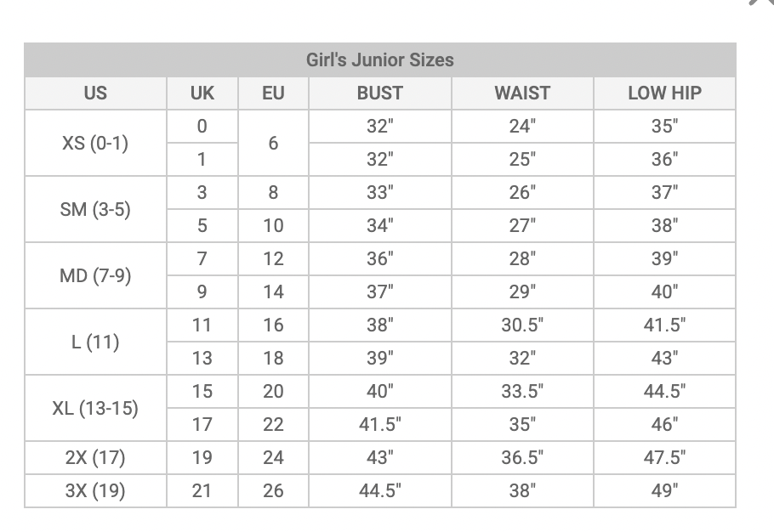774x532 pixels.
Task: Pick the 2X (17) size label
Action: [x=95, y=458]
